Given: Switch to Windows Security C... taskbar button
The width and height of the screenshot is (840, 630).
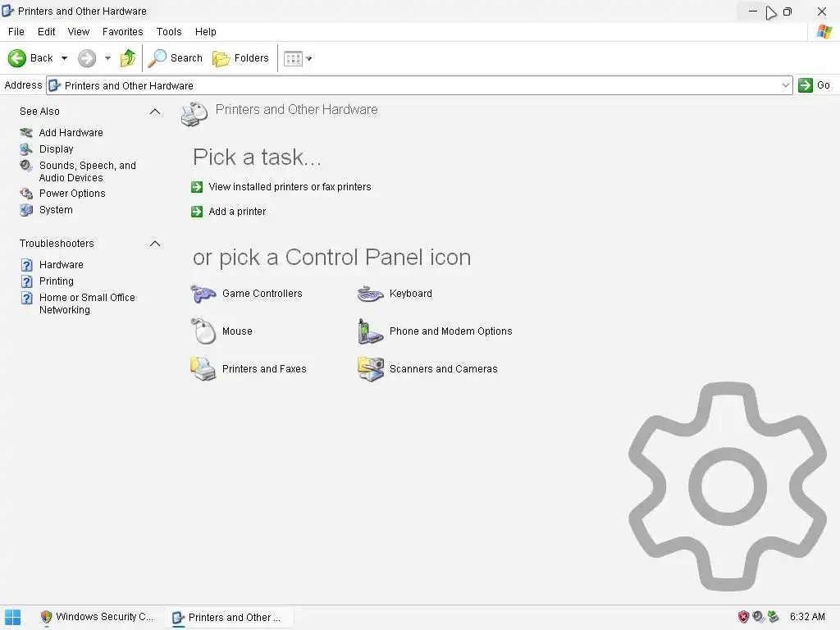Looking at the screenshot, I should pos(97,617).
